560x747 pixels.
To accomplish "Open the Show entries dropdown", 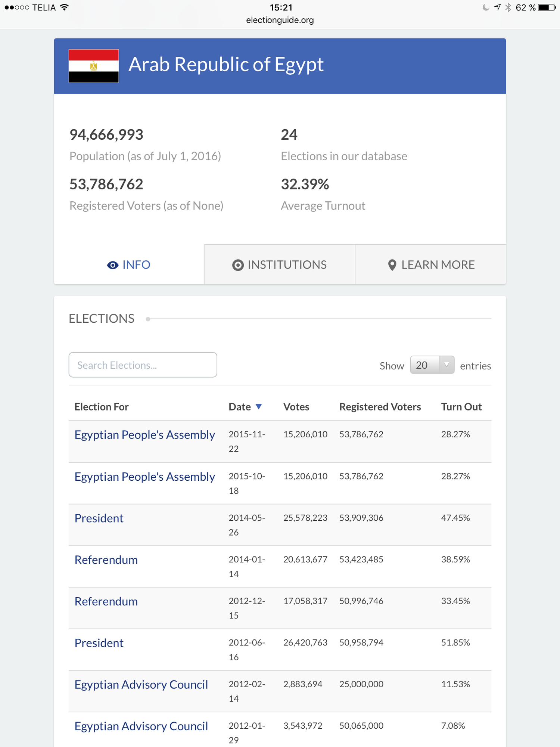I will pyautogui.click(x=432, y=365).
